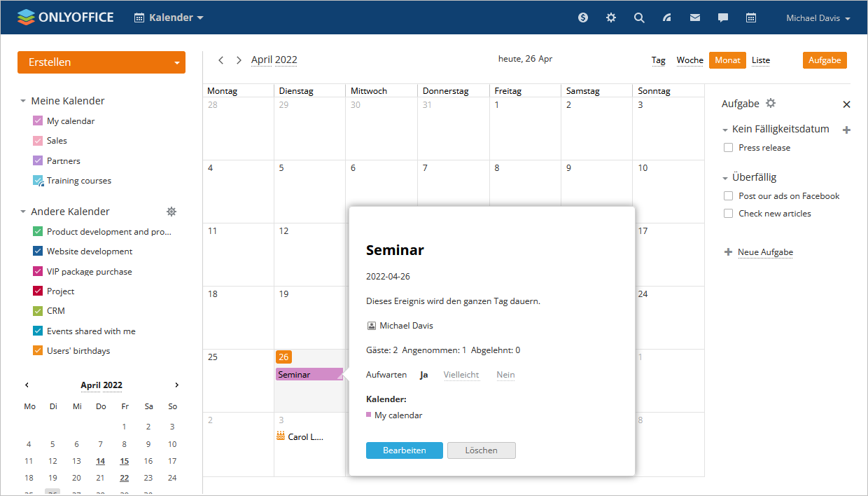The height and width of the screenshot is (496, 868).
Task: Open the feed icon in header
Action: [667, 18]
